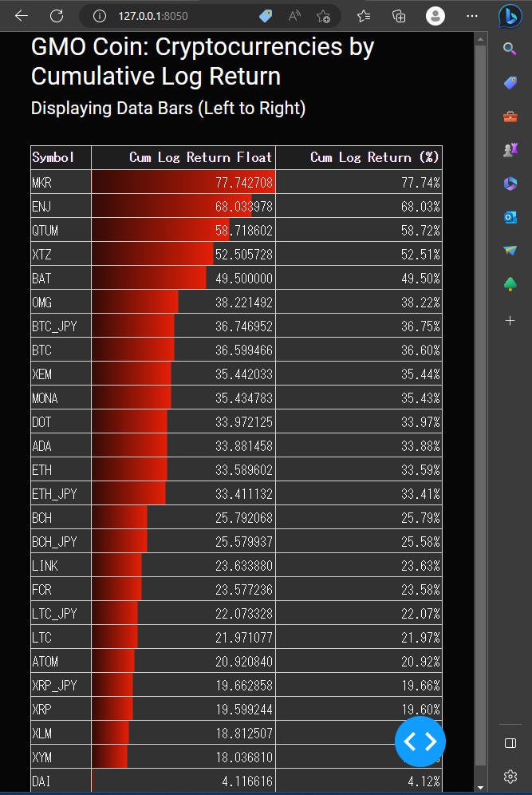Screen dimensions: 532x795
Task: Select the LINK symbol cell
Action: (x=61, y=565)
